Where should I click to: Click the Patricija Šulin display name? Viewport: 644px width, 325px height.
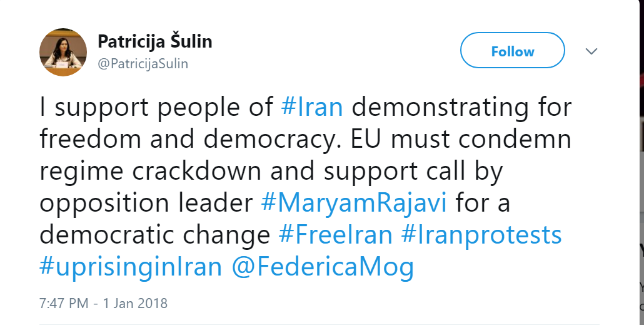click(x=155, y=42)
